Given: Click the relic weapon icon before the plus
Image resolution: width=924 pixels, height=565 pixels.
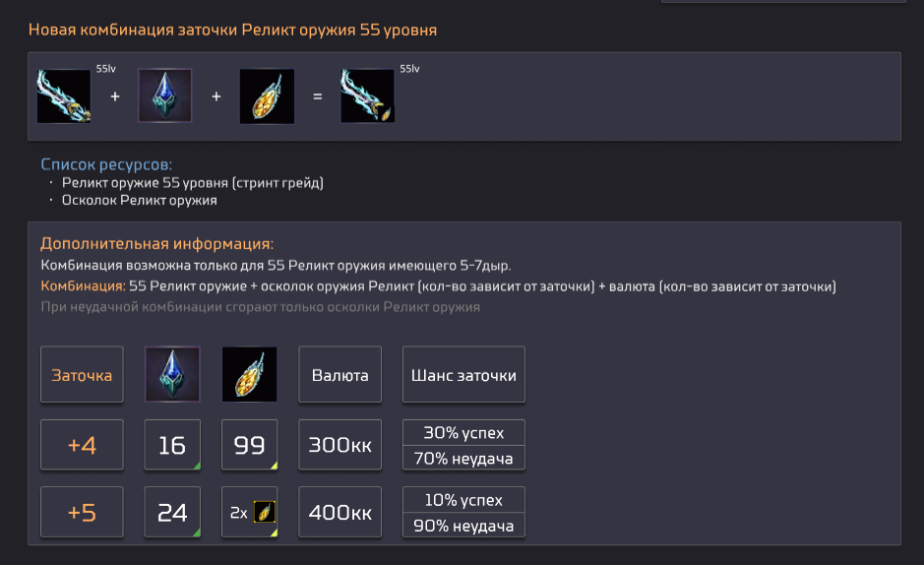Looking at the screenshot, I should coord(63,95).
